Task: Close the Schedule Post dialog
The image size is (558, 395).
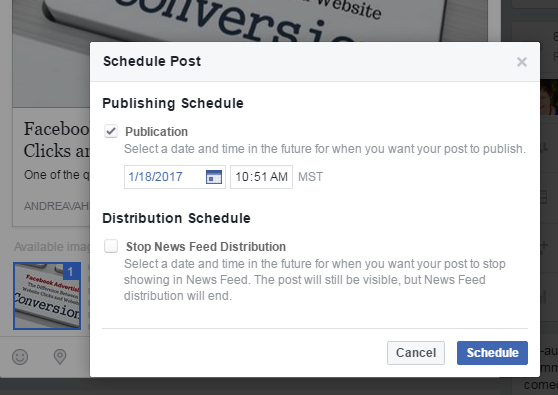Action: (522, 62)
